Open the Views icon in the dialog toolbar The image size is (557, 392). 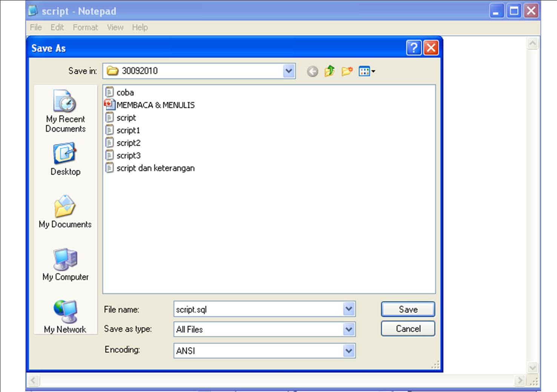click(364, 71)
